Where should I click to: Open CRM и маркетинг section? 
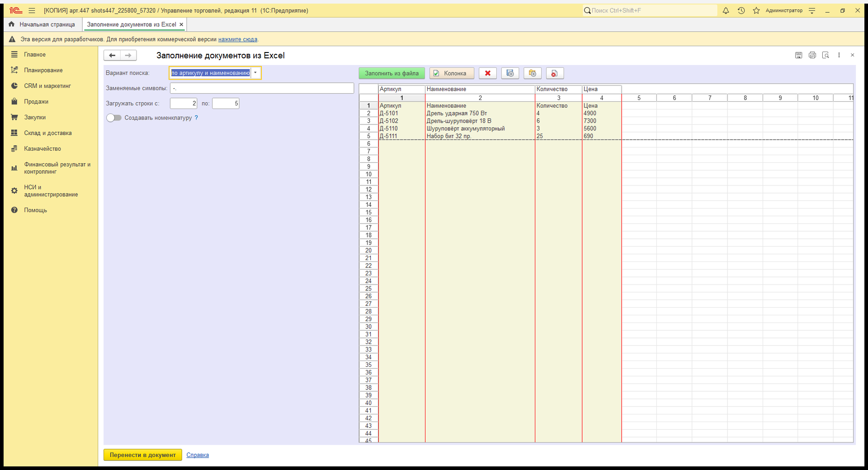[47, 86]
